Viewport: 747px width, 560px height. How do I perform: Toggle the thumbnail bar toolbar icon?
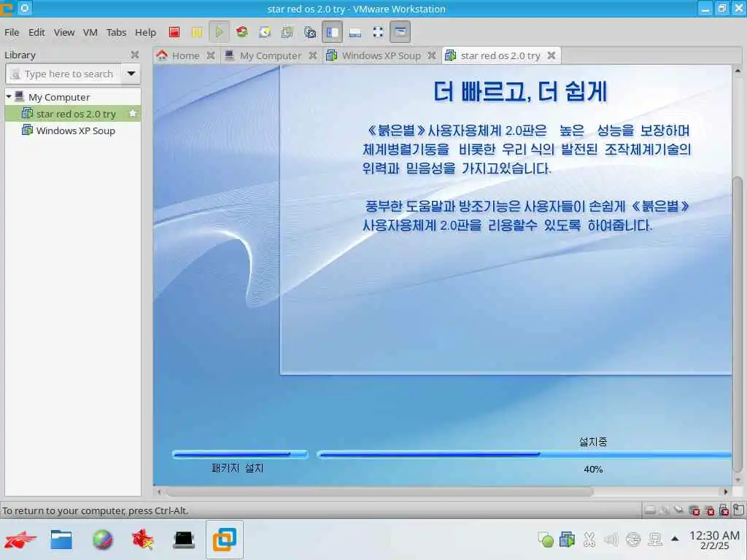[x=355, y=32]
